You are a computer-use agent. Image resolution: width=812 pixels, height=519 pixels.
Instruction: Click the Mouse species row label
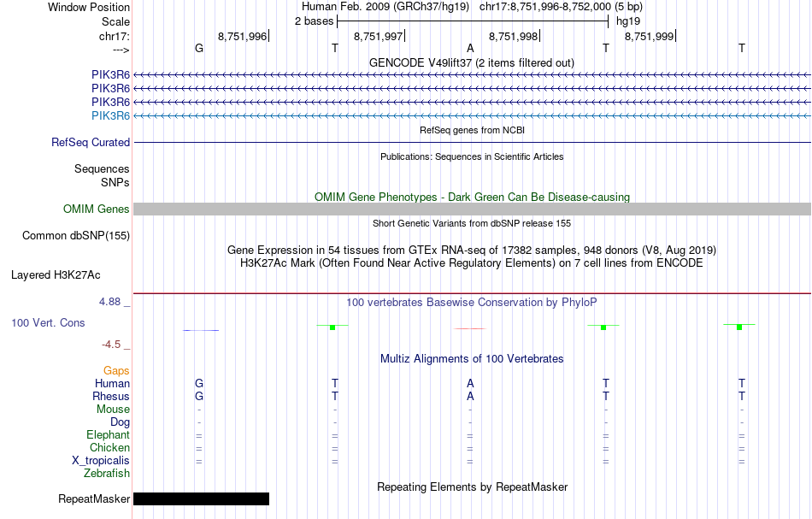point(113,410)
